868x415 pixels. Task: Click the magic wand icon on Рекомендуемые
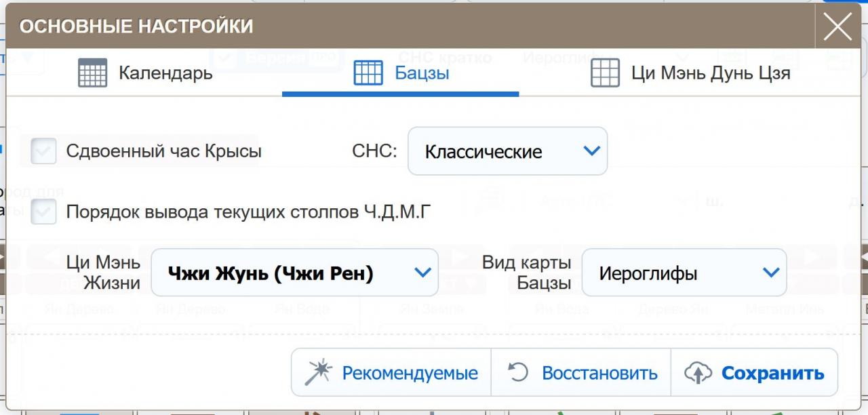[318, 372]
